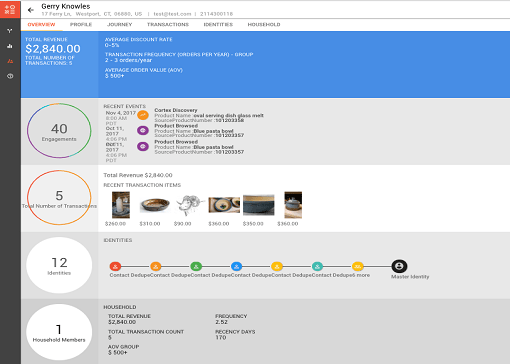Switch to the Household tab
Image resolution: width=510 pixels, height=364 pixels.
[264, 24]
